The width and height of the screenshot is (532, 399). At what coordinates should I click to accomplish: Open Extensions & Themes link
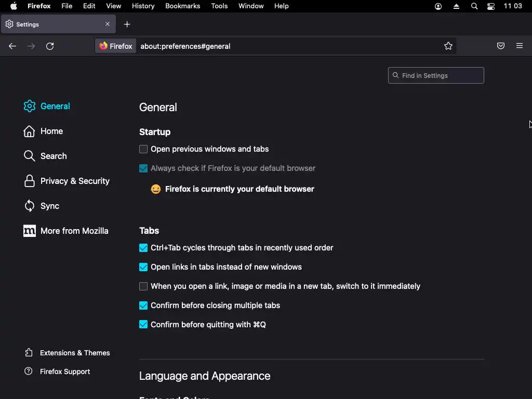pyautogui.click(x=75, y=353)
